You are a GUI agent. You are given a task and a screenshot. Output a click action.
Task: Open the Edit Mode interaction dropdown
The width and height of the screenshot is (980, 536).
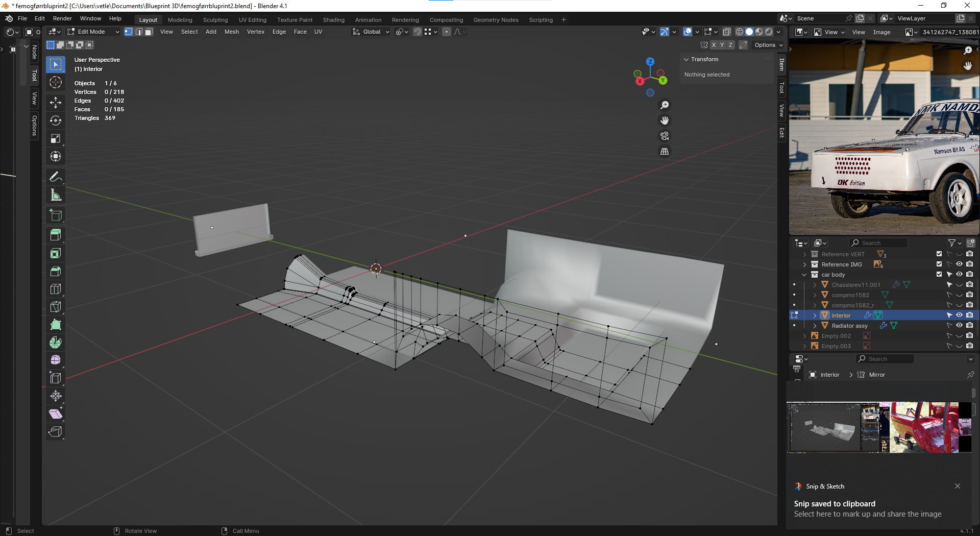[x=93, y=32]
